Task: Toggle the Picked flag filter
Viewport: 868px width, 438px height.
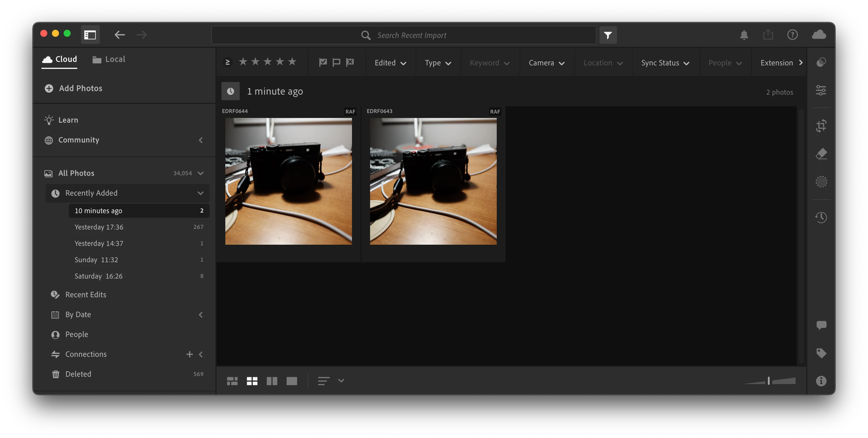Action: (323, 62)
